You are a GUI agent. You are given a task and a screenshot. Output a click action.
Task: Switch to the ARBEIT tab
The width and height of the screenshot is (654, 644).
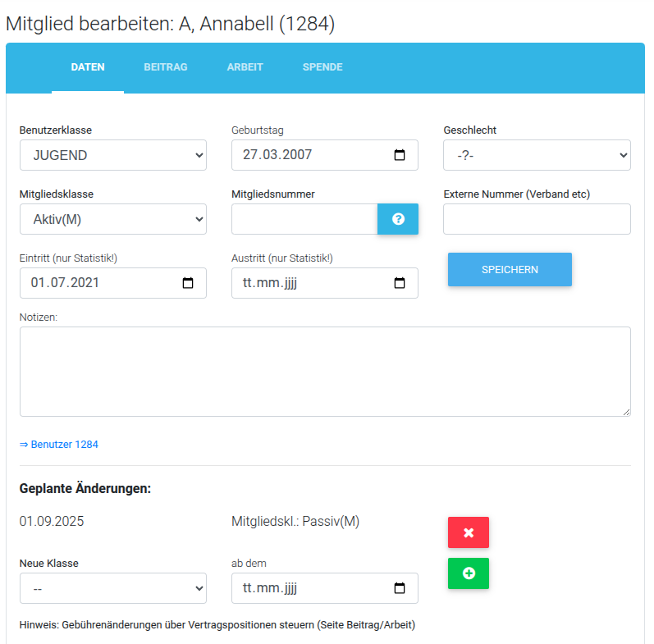coord(245,67)
